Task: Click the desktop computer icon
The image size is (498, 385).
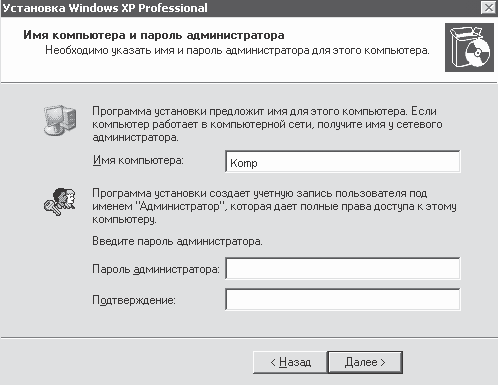Action: 60,120
